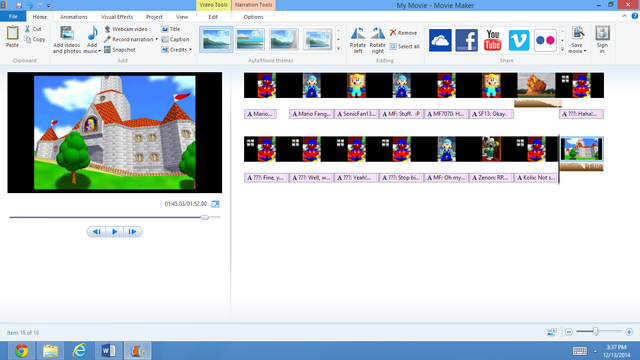This screenshot has height=360, width=640.
Task: Cut the selected item
Action: 33,29
